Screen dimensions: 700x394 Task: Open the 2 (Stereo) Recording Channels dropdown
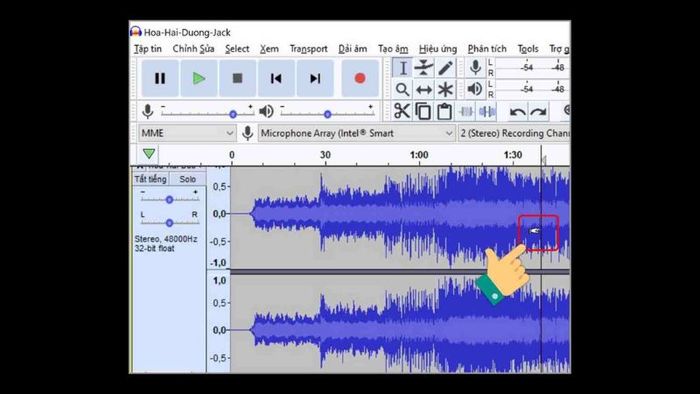click(514, 133)
